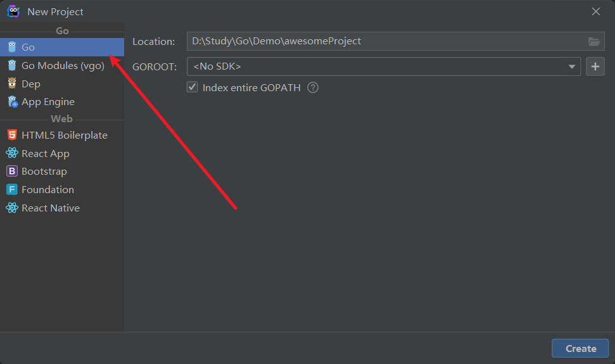Screen dimensions: 615x364
Task: Click the Bootstrap B icon
Action: coord(12,171)
